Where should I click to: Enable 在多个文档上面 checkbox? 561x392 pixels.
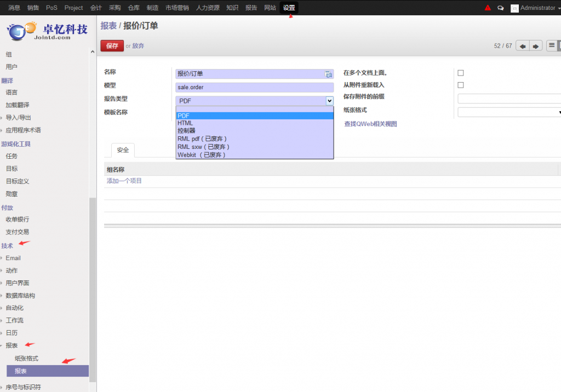pyautogui.click(x=461, y=73)
